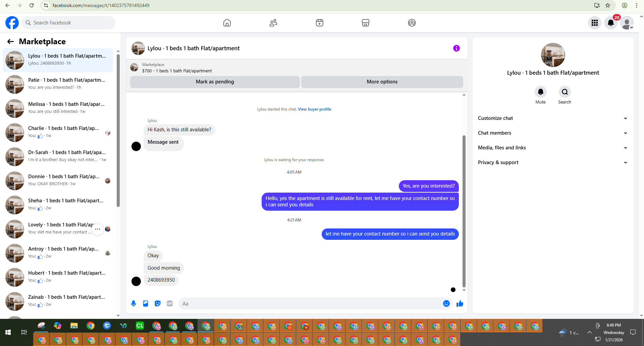
Task: Click the Aa message input box
Action: (x=310, y=303)
